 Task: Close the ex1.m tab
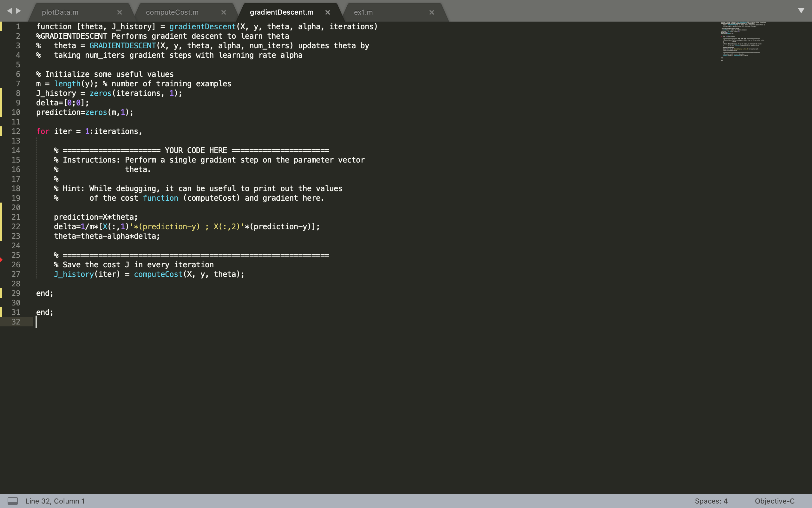tap(431, 12)
